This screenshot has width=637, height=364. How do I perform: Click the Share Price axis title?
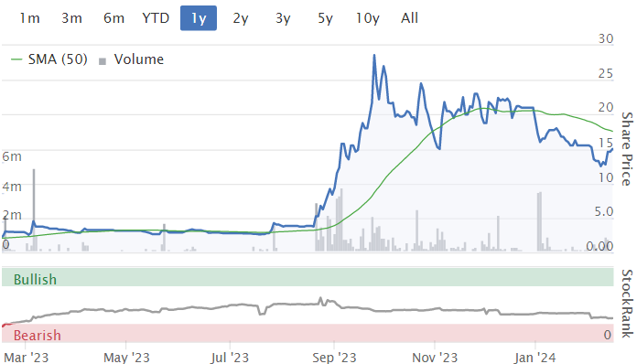(x=627, y=149)
